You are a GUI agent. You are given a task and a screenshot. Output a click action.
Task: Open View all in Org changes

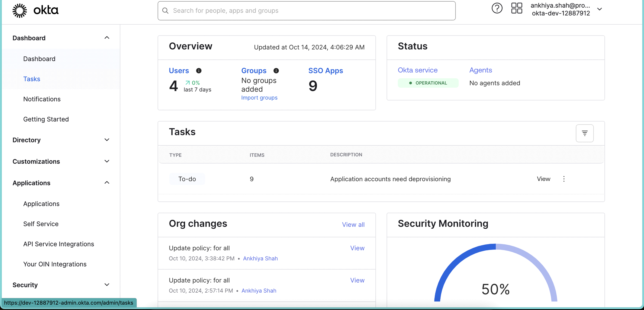(x=353, y=224)
